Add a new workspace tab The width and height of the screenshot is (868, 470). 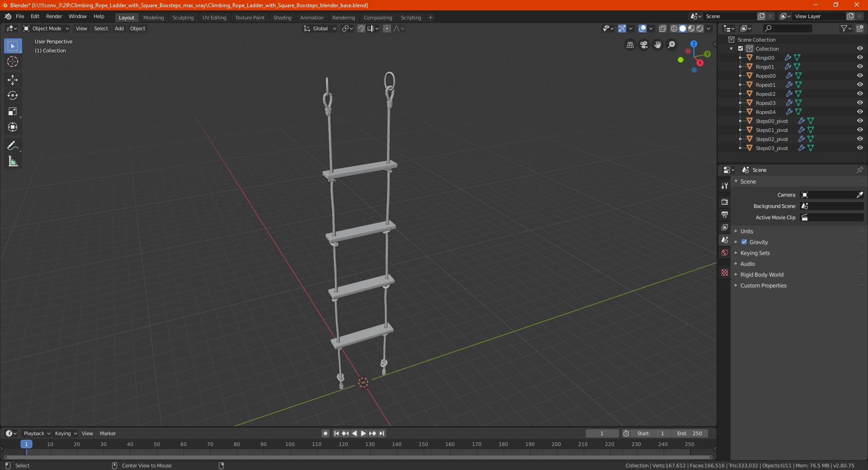click(430, 18)
